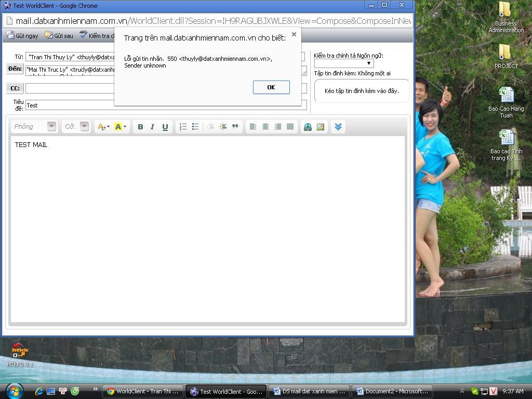Switch to WorldClient - Tran Thi taskbar window
Screen dimensions: 532x399
tap(143, 391)
